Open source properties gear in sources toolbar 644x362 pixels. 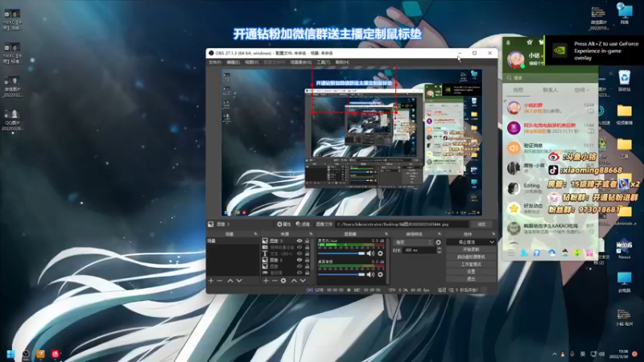(x=283, y=281)
